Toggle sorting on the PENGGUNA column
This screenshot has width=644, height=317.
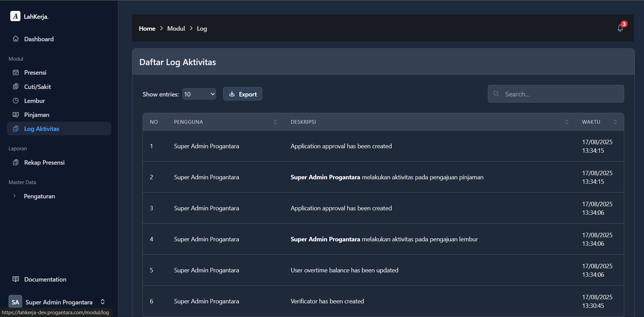coord(275,122)
